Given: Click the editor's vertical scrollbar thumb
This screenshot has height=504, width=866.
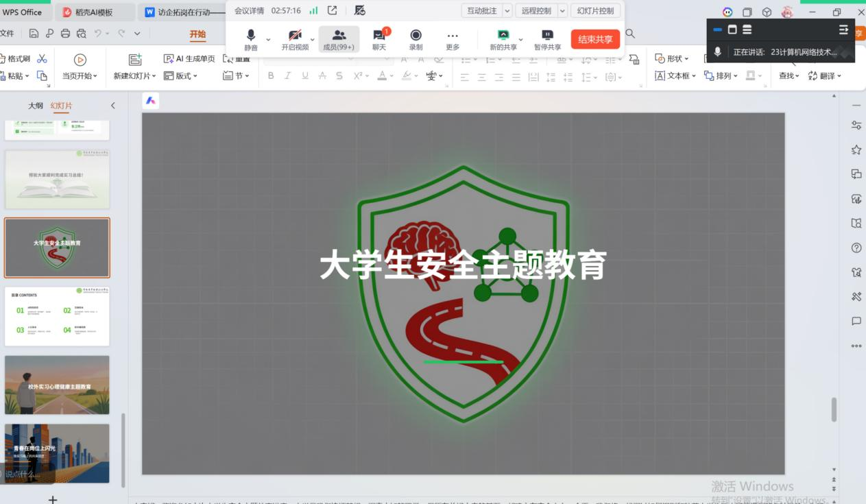Looking at the screenshot, I should [834, 409].
